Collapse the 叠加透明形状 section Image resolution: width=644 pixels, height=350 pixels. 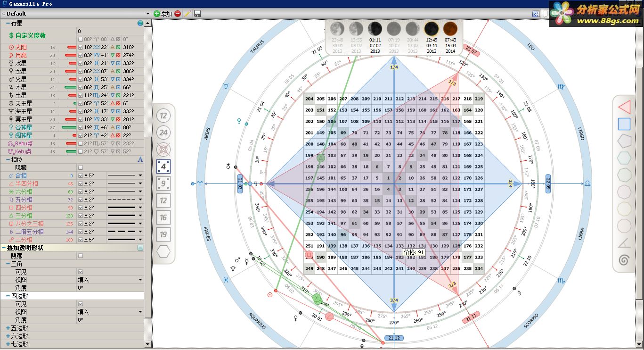click(4, 248)
